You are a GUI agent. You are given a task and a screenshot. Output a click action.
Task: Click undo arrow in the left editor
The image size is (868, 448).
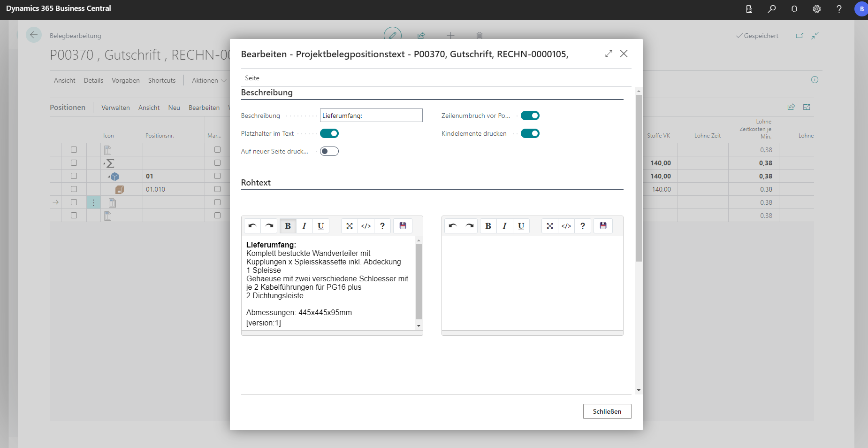252,226
